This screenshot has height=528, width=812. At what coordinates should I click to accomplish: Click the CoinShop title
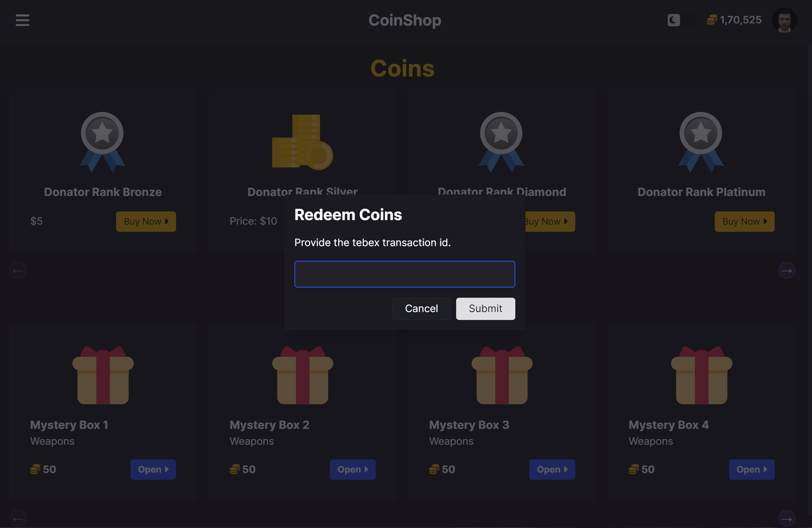(x=405, y=20)
